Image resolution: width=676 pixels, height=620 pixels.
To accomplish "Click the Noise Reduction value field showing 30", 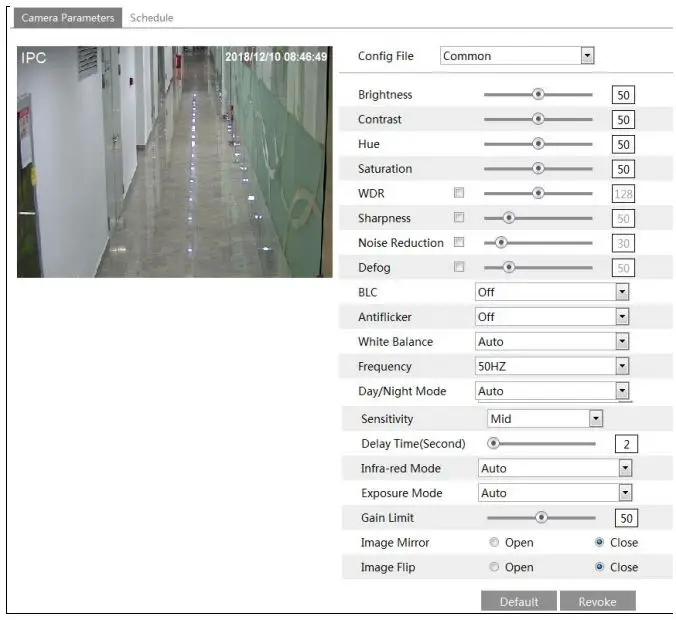I will click(623, 244).
